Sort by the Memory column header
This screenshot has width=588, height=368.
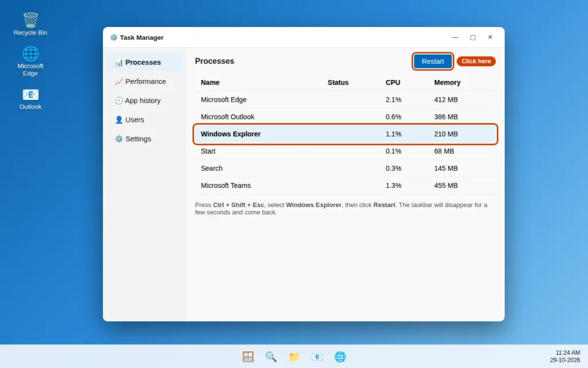(447, 83)
